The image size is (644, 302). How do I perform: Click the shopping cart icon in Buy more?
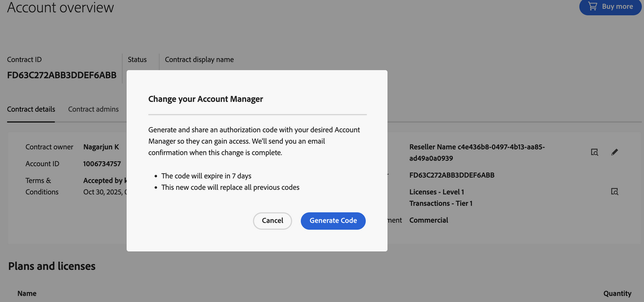coord(592,7)
